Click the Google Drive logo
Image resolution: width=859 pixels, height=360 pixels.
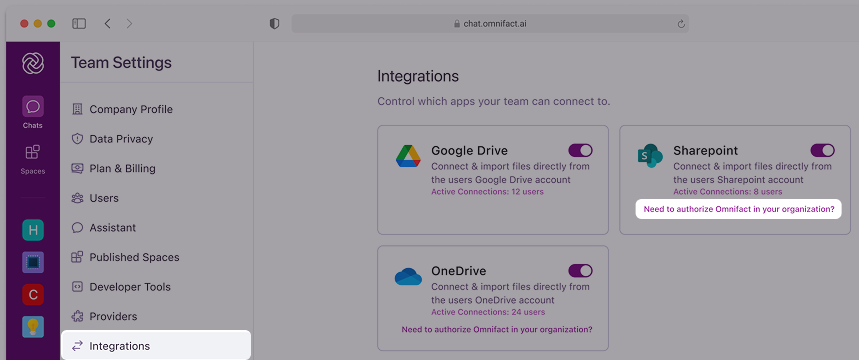pyautogui.click(x=408, y=157)
